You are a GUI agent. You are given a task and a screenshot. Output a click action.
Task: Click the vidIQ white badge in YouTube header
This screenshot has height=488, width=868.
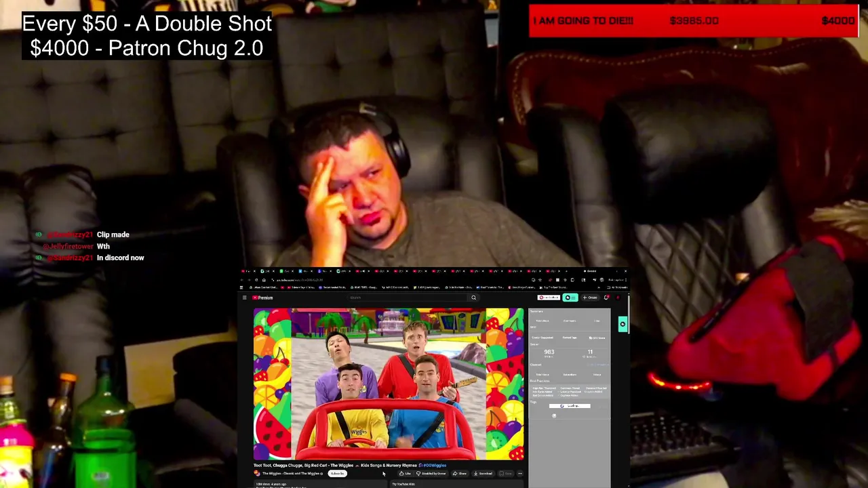coord(549,298)
